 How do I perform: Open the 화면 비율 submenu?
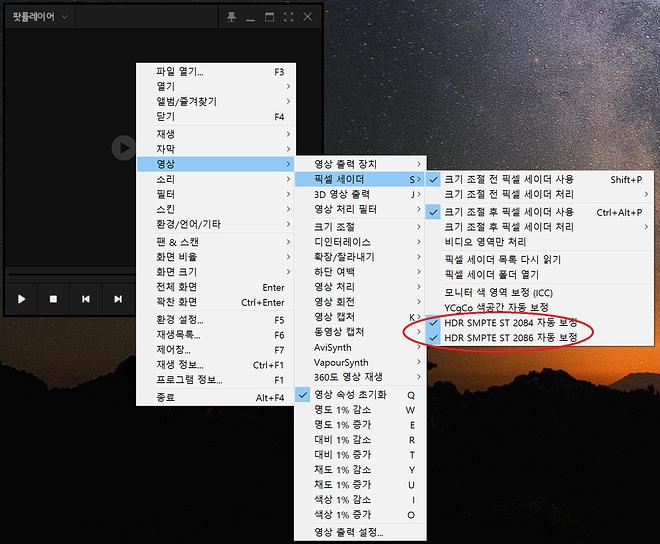(216, 257)
